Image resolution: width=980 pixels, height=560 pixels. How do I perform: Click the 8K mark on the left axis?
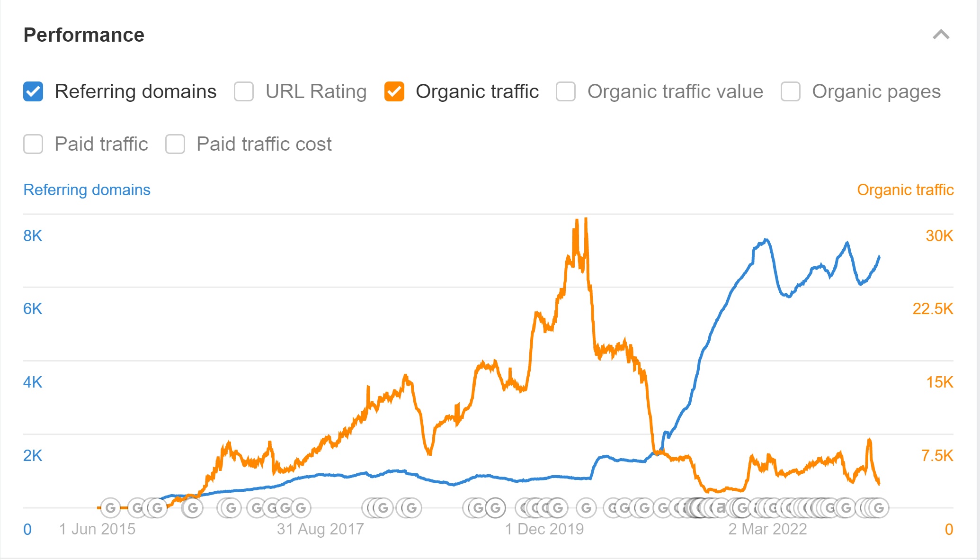(x=33, y=235)
